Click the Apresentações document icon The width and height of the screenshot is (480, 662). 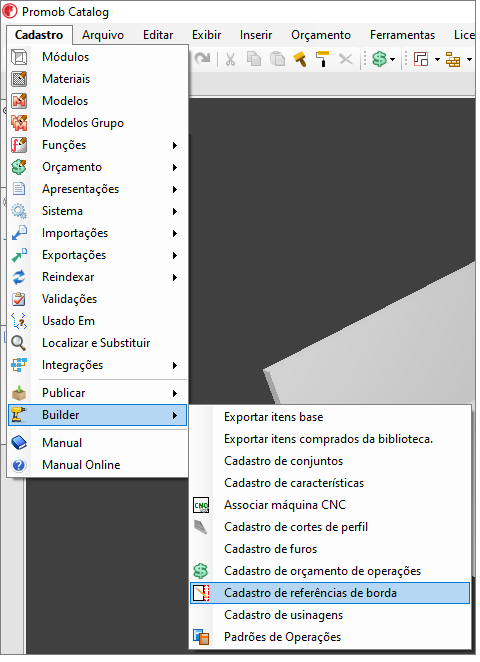click(19, 189)
